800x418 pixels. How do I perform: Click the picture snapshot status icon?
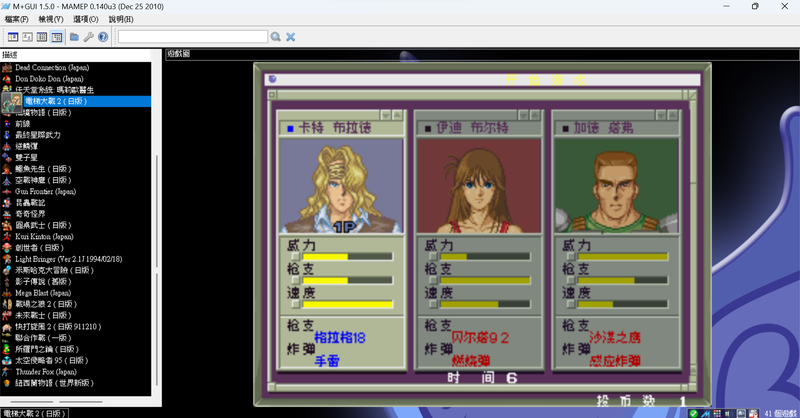pyautogui.click(x=741, y=413)
